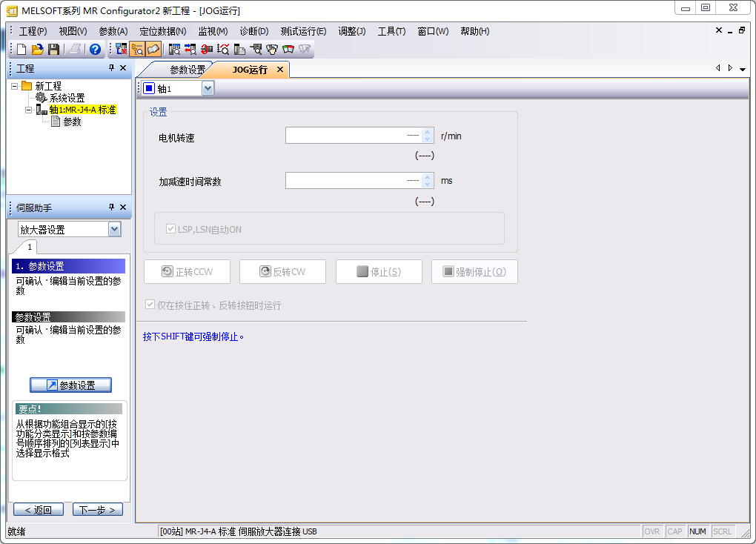Open the 测试运行(E) menu
The width and height of the screenshot is (756, 544).
click(303, 31)
